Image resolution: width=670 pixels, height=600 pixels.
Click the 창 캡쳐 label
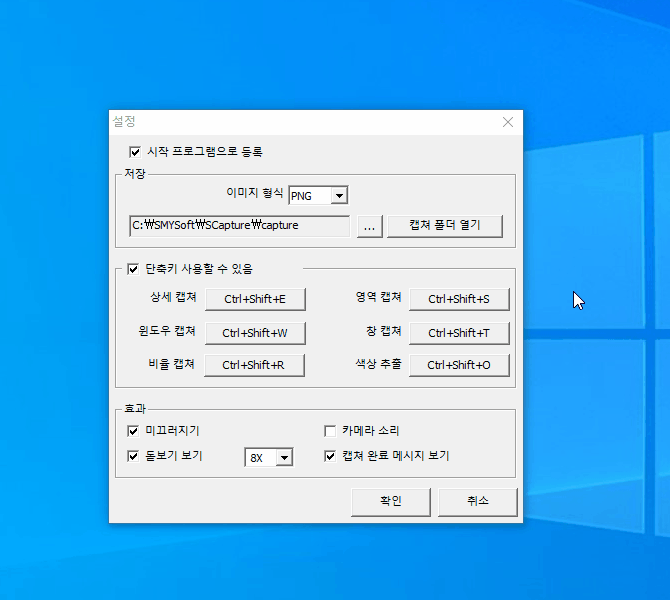384,331
